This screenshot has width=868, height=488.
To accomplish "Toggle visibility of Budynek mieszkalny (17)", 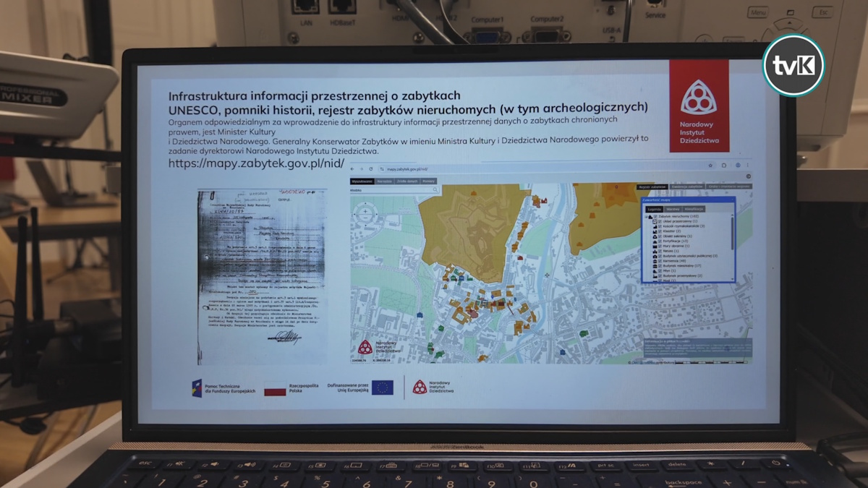I will (x=660, y=266).
